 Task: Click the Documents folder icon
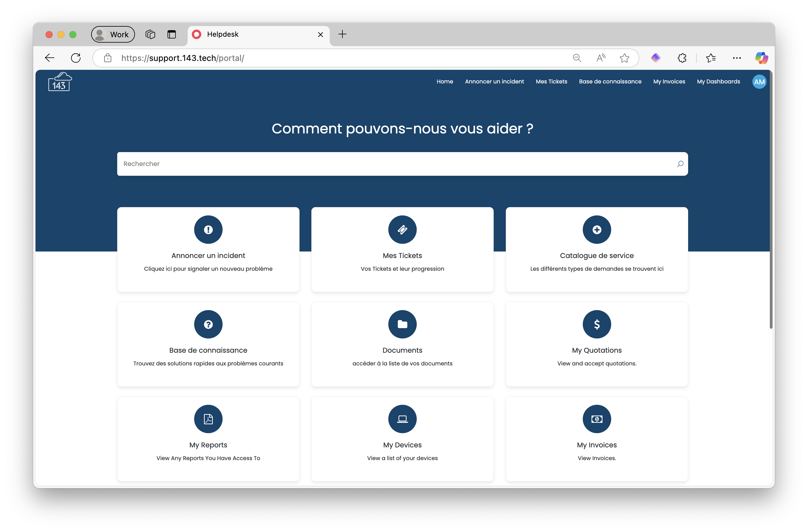tap(402, 324)
